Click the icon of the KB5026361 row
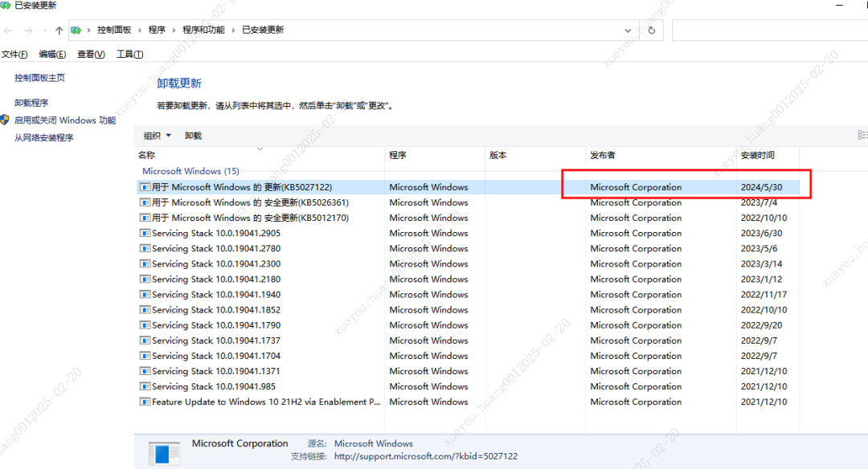Image resolution: width=868 pixels, height=469 pixels. [145, 202]
